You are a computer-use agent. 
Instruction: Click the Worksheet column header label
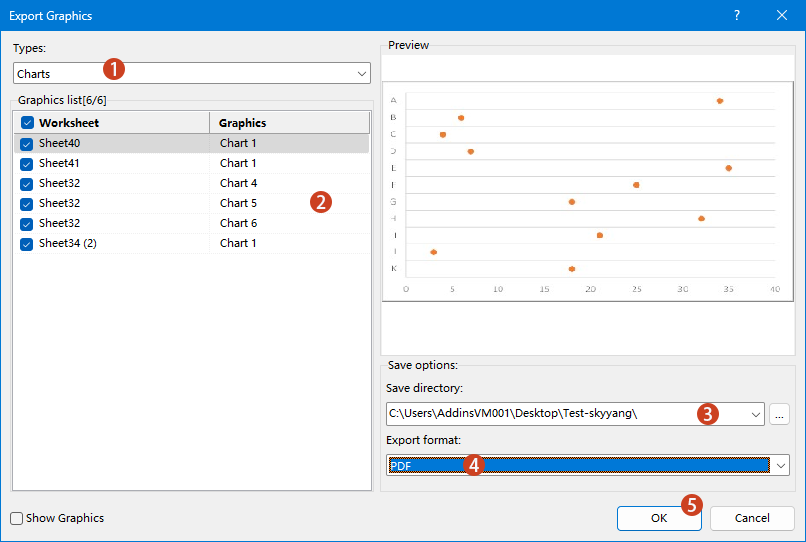69,123
